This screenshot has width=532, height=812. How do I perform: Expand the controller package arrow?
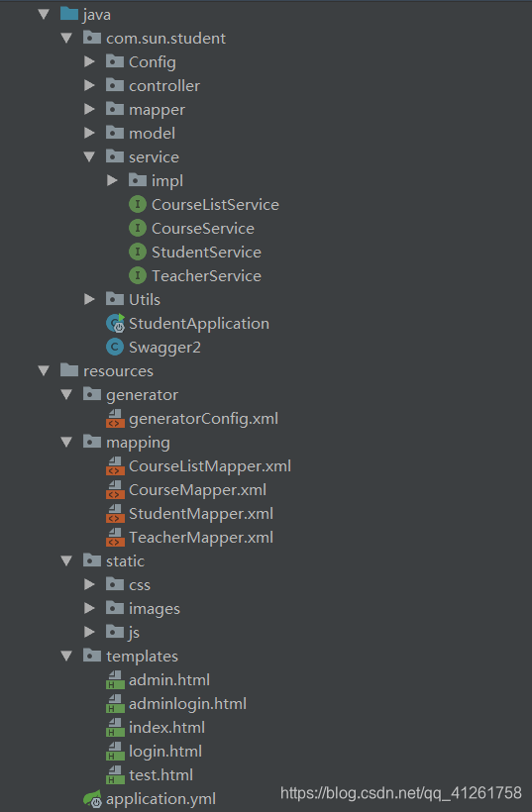click(89, 85)
